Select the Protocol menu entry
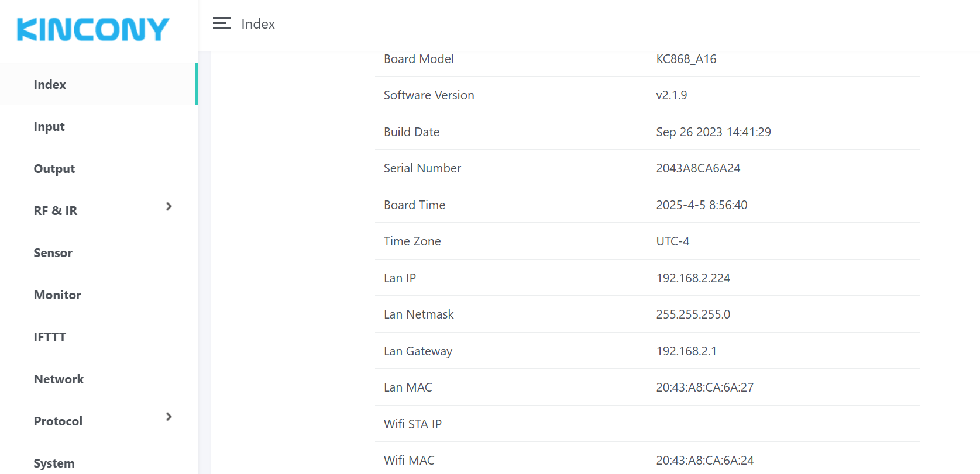The image size is (980, 474). click(58, 421)
